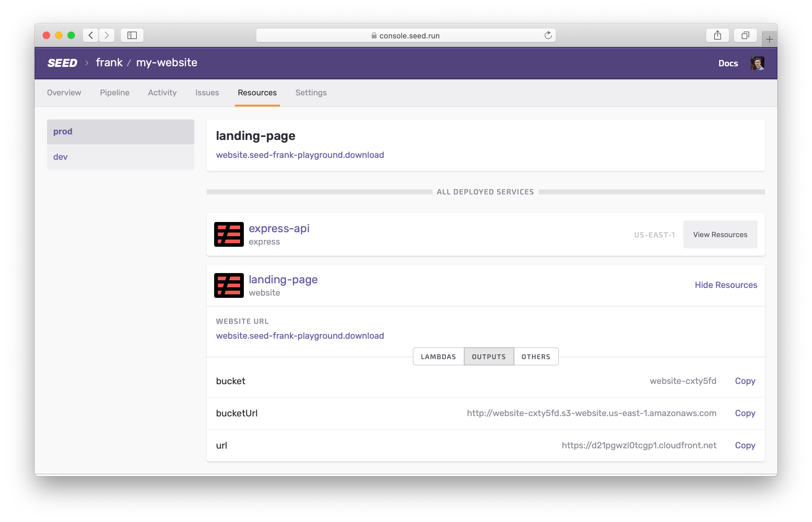Collapse landing-page via Hide Resources
Viewport: 812px width, 522px height.
726,285
